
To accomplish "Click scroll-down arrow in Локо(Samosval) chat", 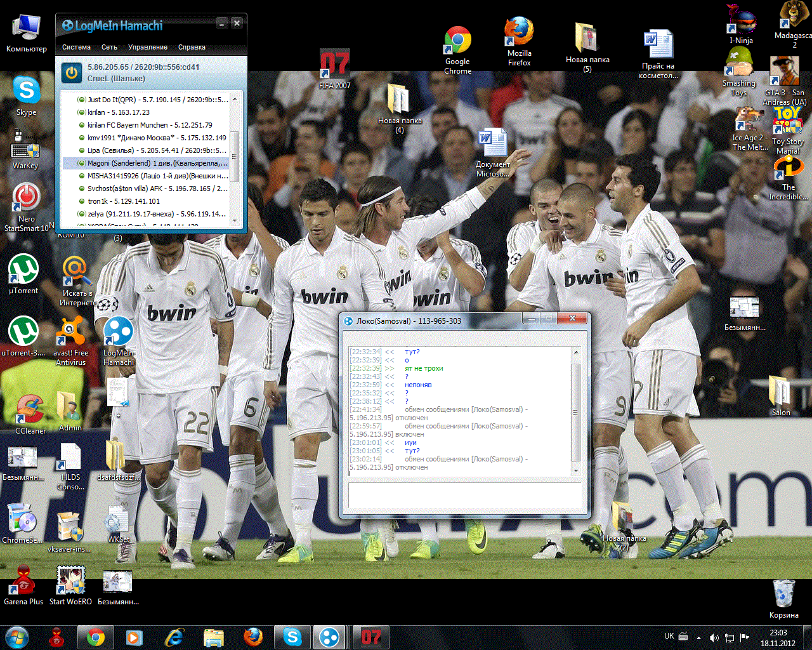I will point(576,470).
